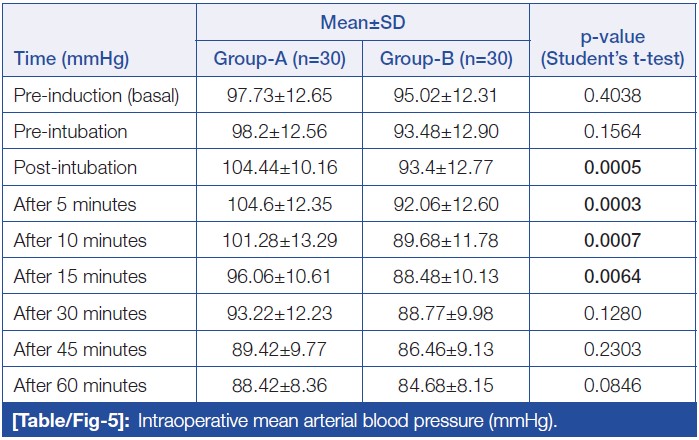The width and height of the screenshot is (699, 440).
Task: Select the After 45 minutes row label
Action: tap(79, 349)
